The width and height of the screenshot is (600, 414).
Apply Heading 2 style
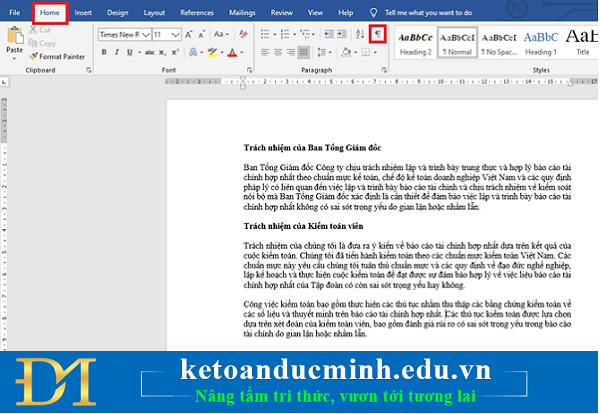[415, 43]
